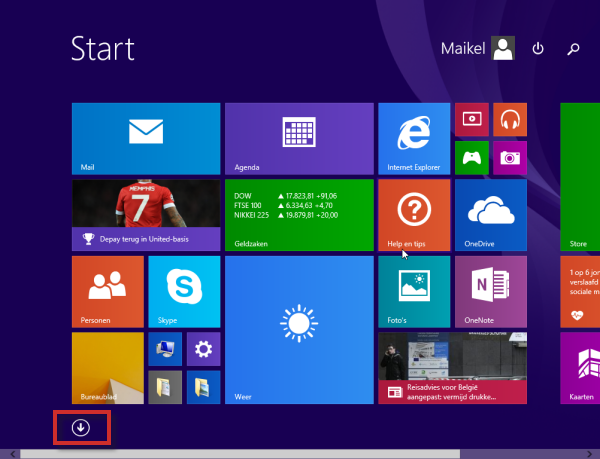Click the horizontal scrollbar thumb

coord(240,454)
